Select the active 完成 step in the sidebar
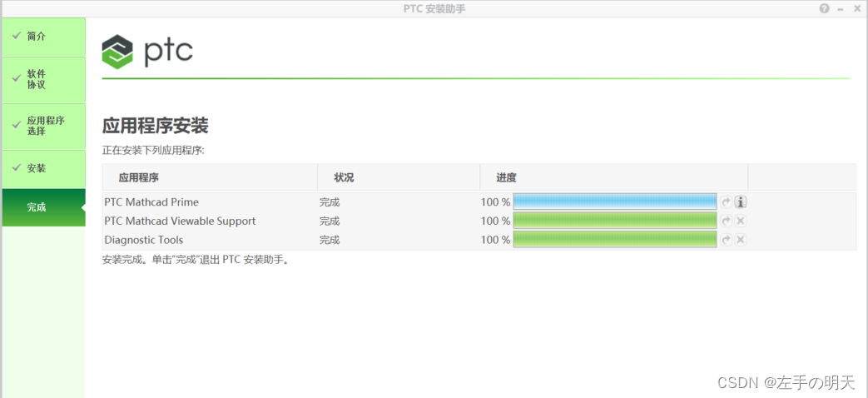This screenshot has height=398, width=868. click(x=44, y=207)
